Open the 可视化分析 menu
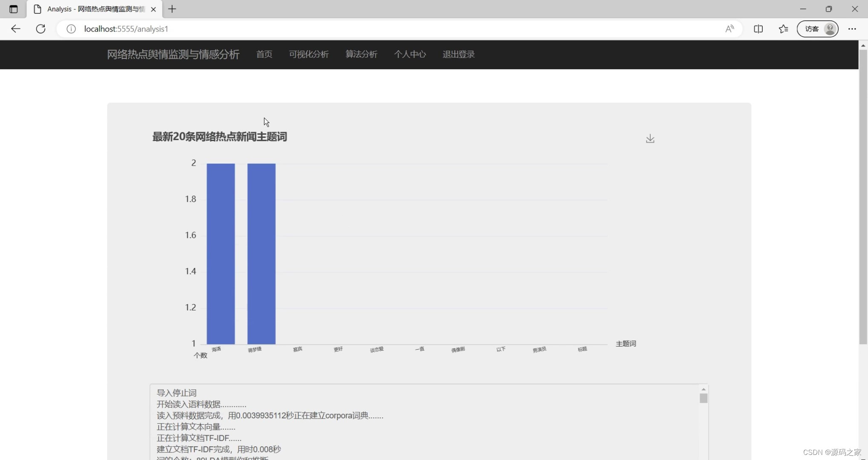 (309, 55)
